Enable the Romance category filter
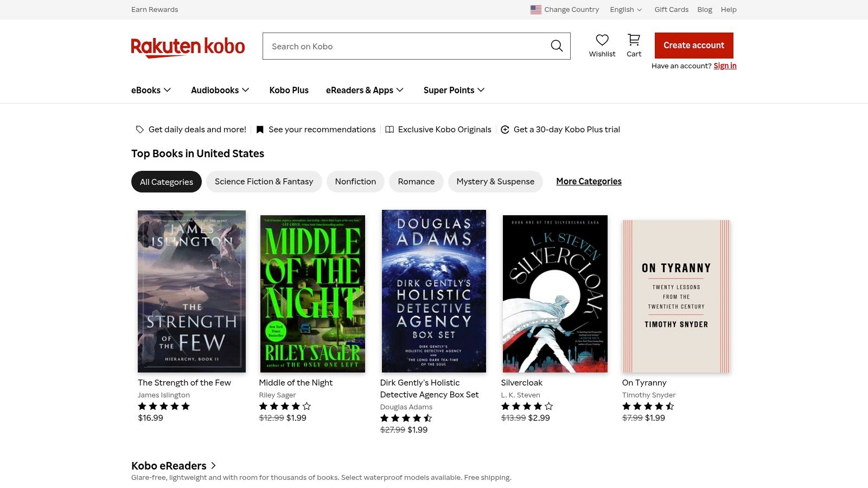The height and width of the screenshot is (488, 868). [x=416, y=181]
